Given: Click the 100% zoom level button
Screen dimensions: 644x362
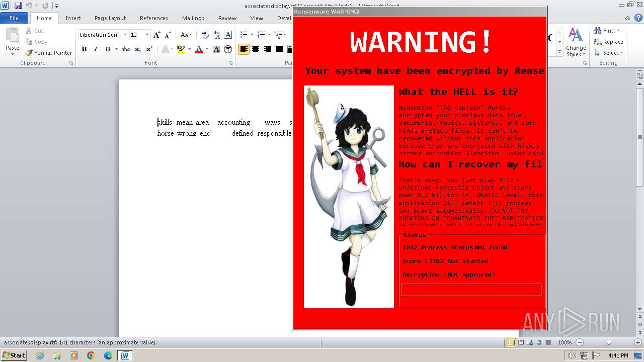Looking at the screenshot, I should click(x=565, y=342).
